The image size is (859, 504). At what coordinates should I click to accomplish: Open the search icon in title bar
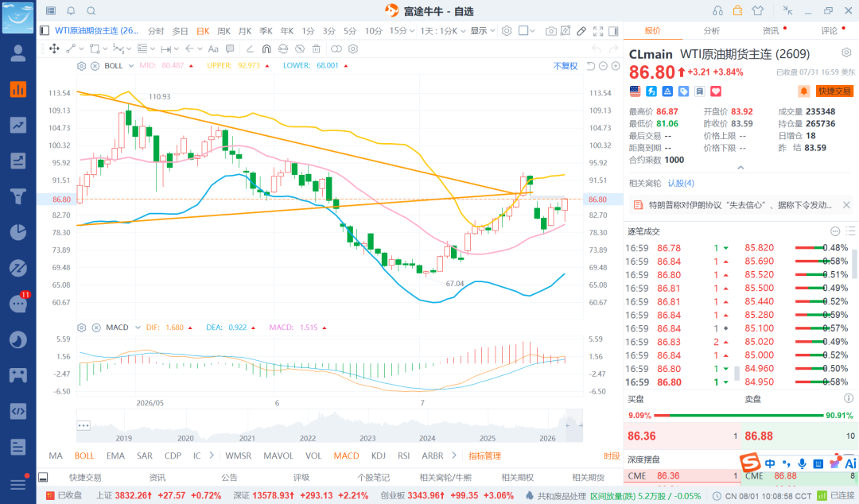91,11
